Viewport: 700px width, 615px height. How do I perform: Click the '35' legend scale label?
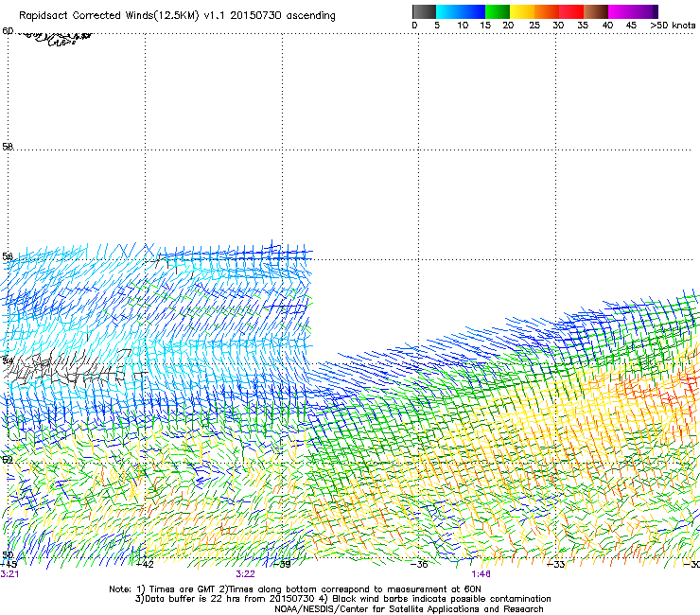[x=583, y=26]
